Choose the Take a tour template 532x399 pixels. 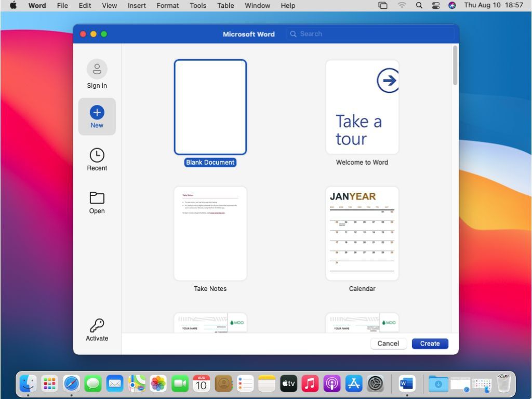click(x=362, y=107)
